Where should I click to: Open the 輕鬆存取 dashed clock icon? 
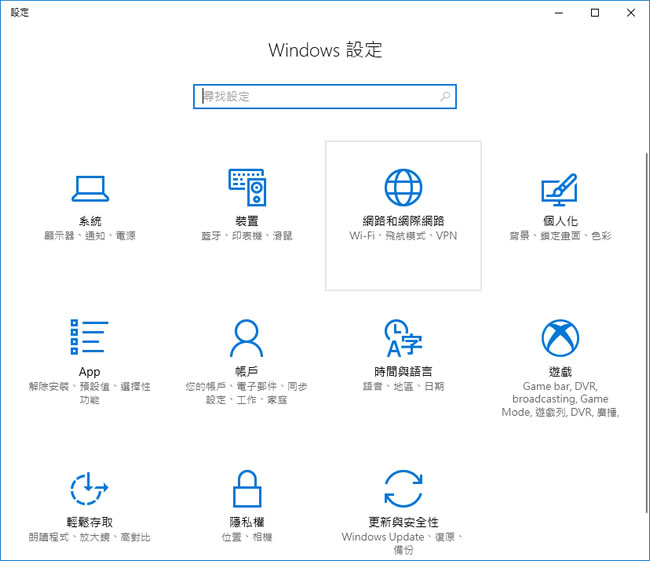(x=89, y=488)
